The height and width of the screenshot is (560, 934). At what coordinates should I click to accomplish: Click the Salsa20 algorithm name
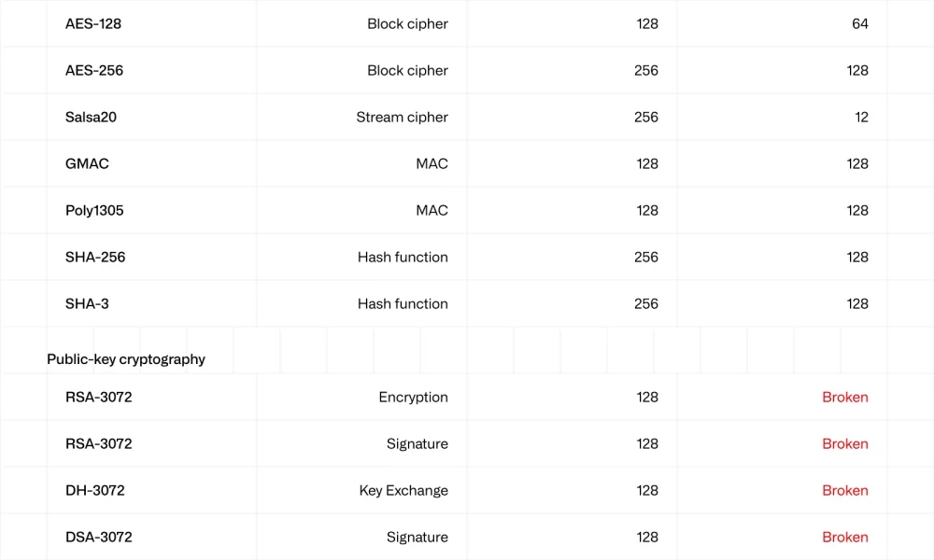[x=91, y=118]
